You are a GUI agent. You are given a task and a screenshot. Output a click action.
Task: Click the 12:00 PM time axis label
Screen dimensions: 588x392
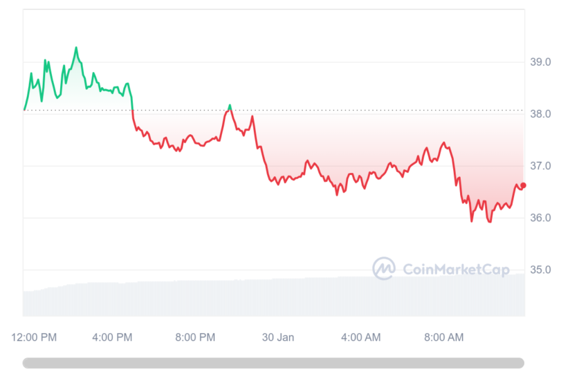click(x=34, y=337)
